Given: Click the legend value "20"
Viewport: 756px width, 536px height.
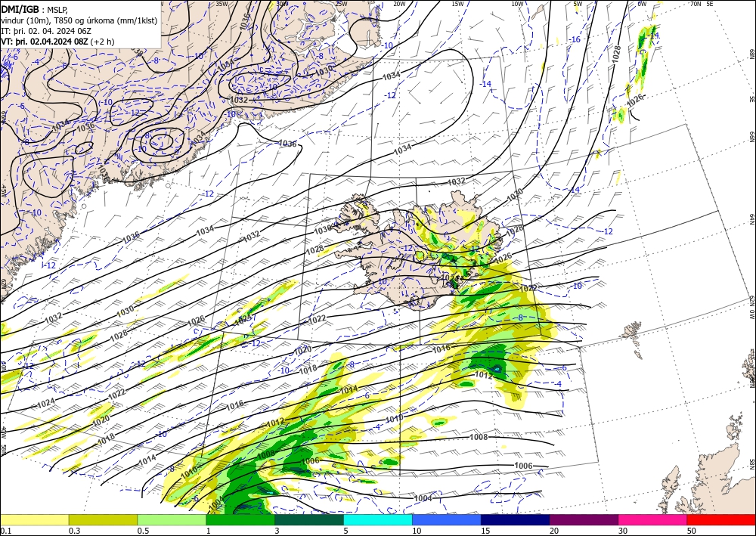Looking at the screenshot, I should click(x=554, y=531).
